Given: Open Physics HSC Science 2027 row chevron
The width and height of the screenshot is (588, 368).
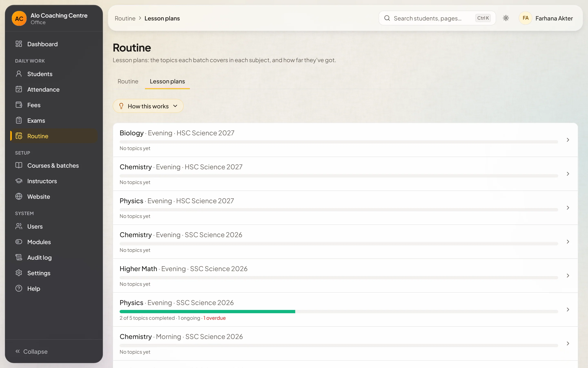Looking at the screenshot, I should 568,208.
